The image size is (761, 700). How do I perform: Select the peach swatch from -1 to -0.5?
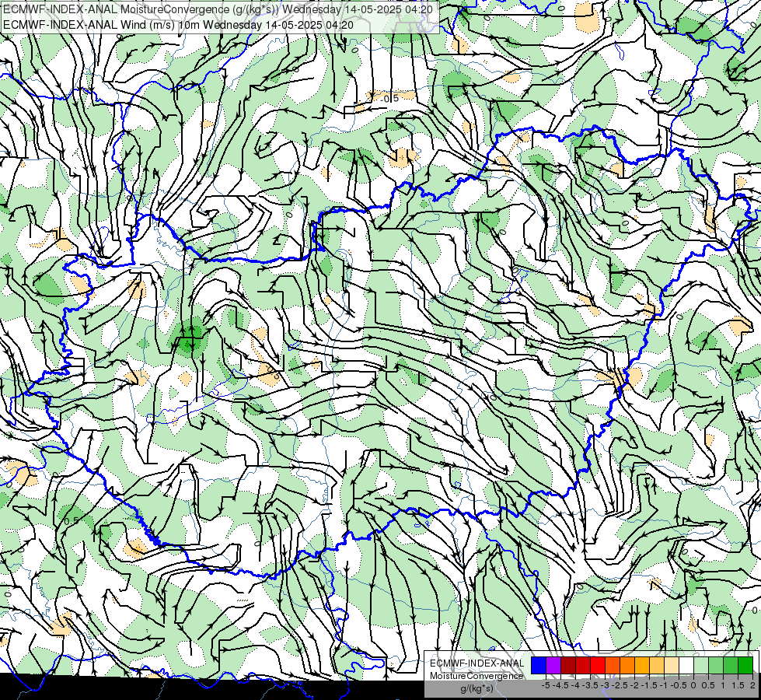point(671,665)
